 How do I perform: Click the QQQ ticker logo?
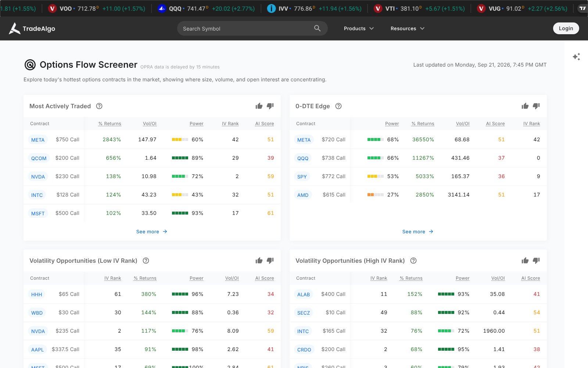[x=162, y=8]
